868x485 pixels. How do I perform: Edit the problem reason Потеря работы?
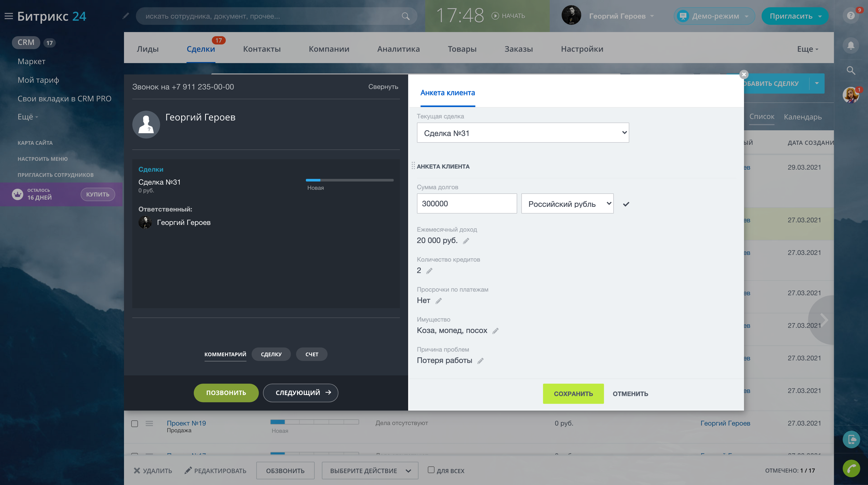click(x=481, y=361)
